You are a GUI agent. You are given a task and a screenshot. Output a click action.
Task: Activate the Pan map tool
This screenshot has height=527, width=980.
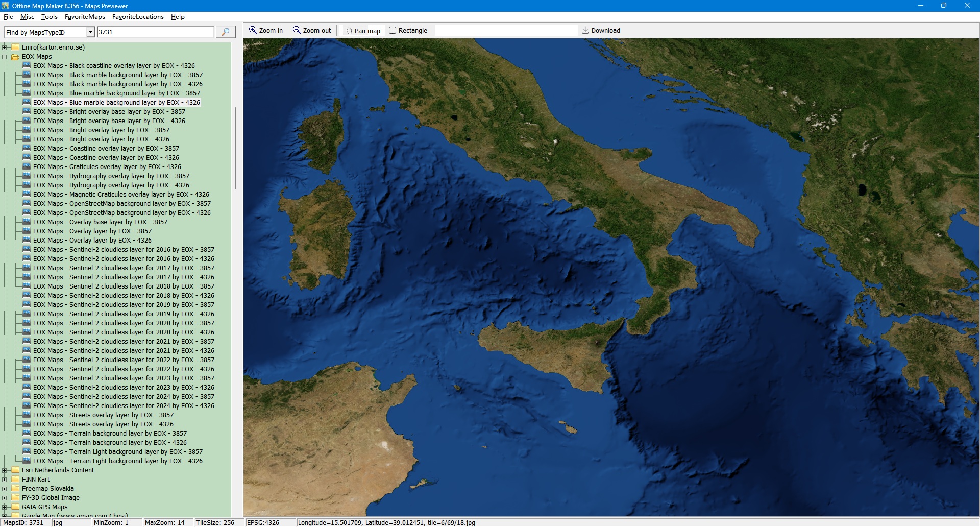[363, 31]
